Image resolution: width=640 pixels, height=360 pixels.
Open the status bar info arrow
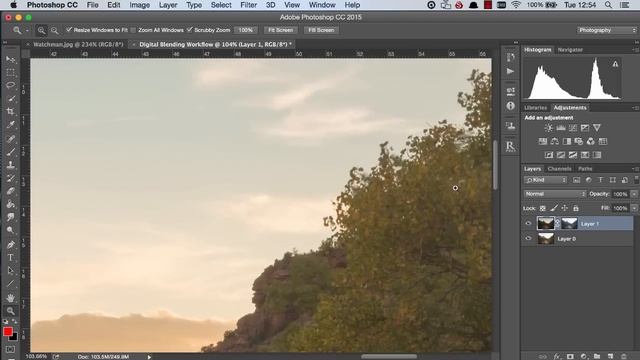149,357
